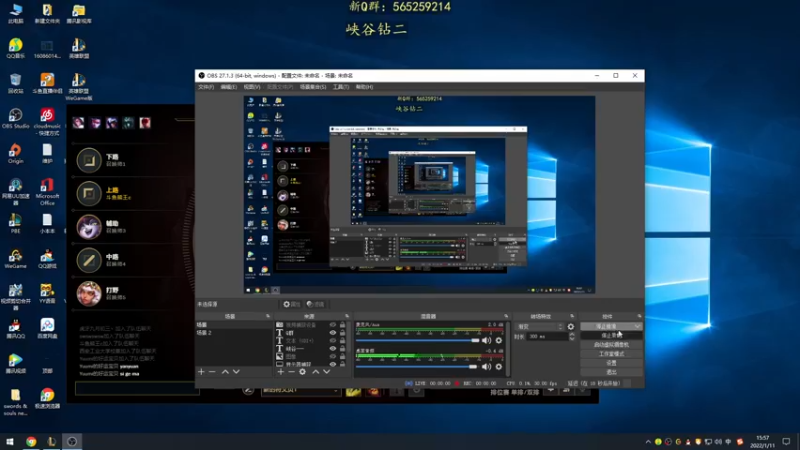
Task: Remove selected source with minus icon
Action: click(291, 372)
